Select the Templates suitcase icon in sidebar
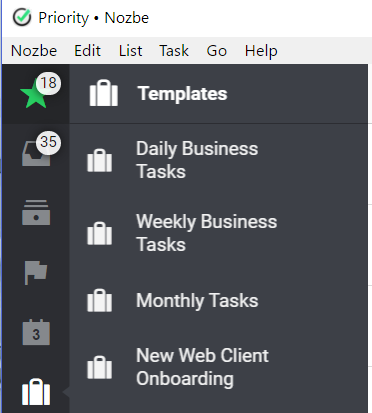The height and width of the screenshot is (413, 372). click(x=36, y=392)
